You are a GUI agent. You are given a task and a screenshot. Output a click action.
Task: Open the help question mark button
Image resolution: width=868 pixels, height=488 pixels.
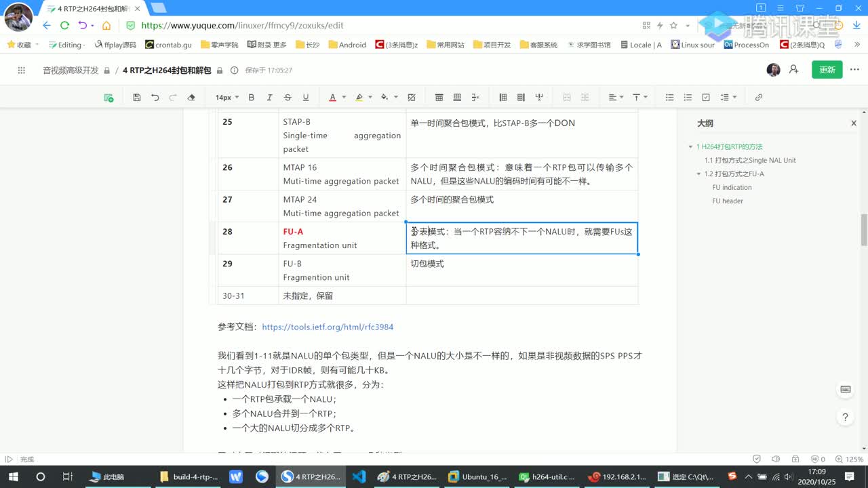coord(845,418)
